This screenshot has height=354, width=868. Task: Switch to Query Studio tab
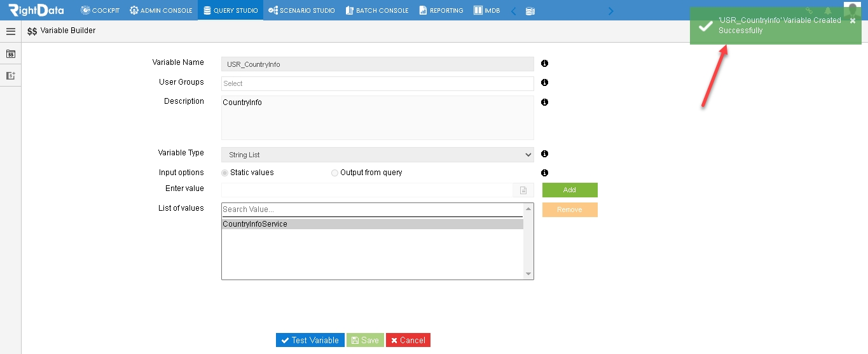click(x=230, y=10)
